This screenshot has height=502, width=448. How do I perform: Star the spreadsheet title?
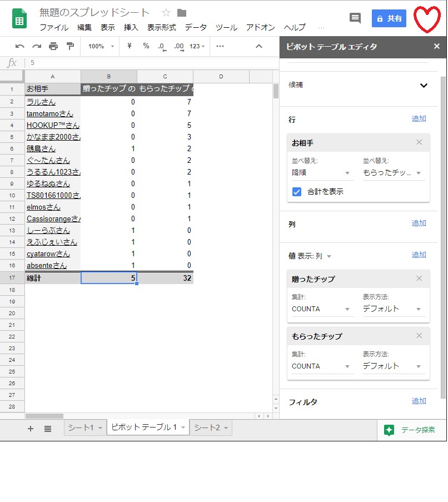click(x=166, y=13)
